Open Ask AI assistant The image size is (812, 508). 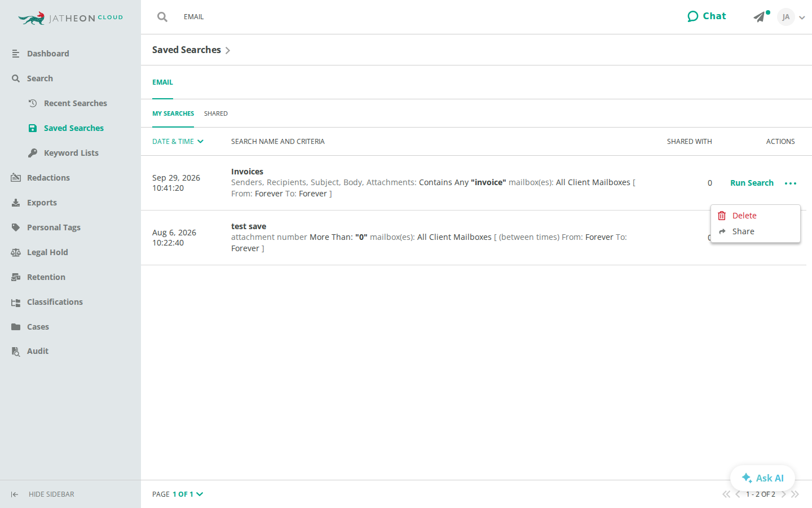point(762,478)
